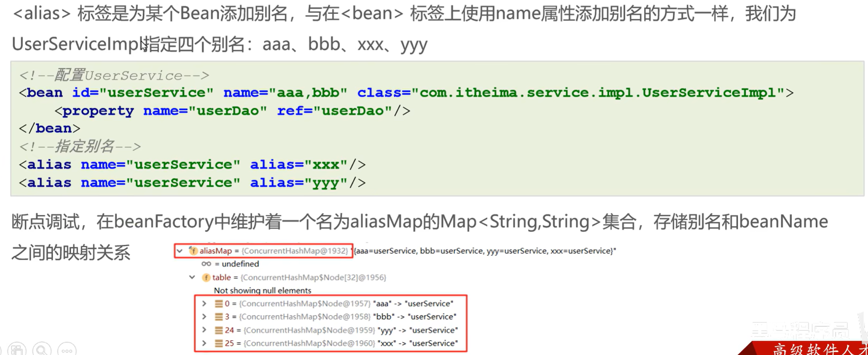The width and height of the screenshot is (868, 355).
Task: Open the three-dot more options button
Action: coord(67,350)
